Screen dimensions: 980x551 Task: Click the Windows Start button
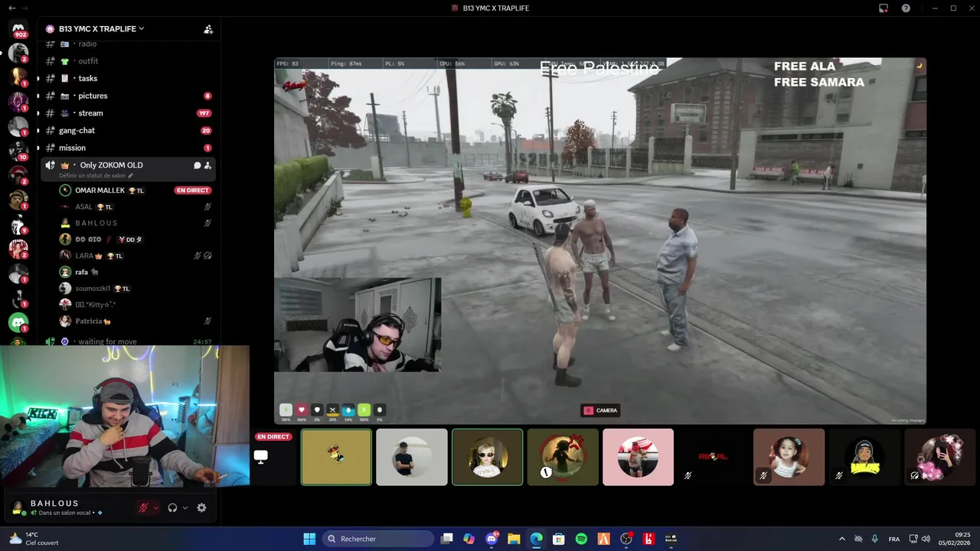309,539
